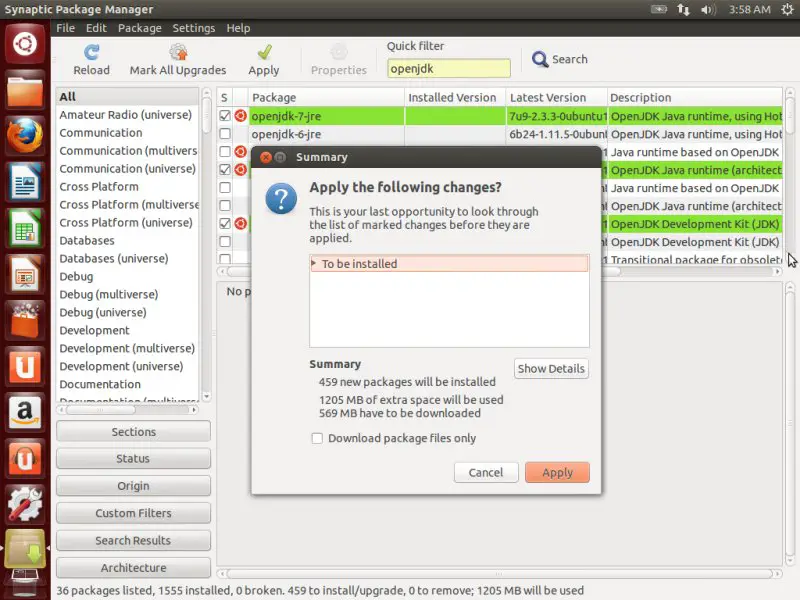This screenshot has height=600, width=800.
Task: Select the Documentation category
Action: point(127,384)
